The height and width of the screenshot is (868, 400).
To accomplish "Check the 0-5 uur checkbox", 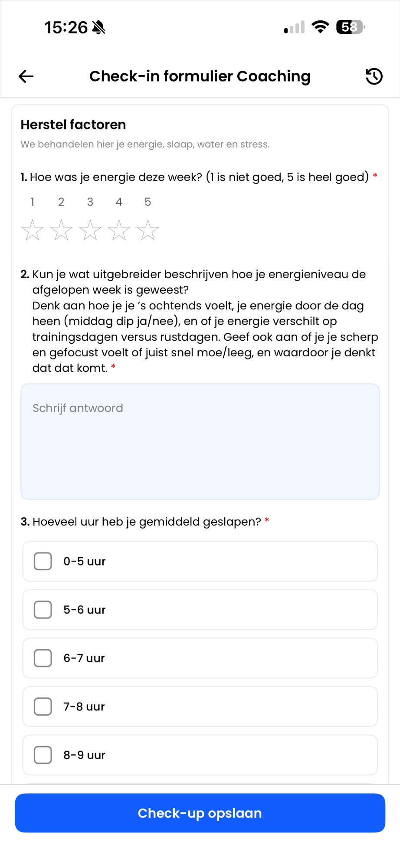I will (x=43, y=561).
